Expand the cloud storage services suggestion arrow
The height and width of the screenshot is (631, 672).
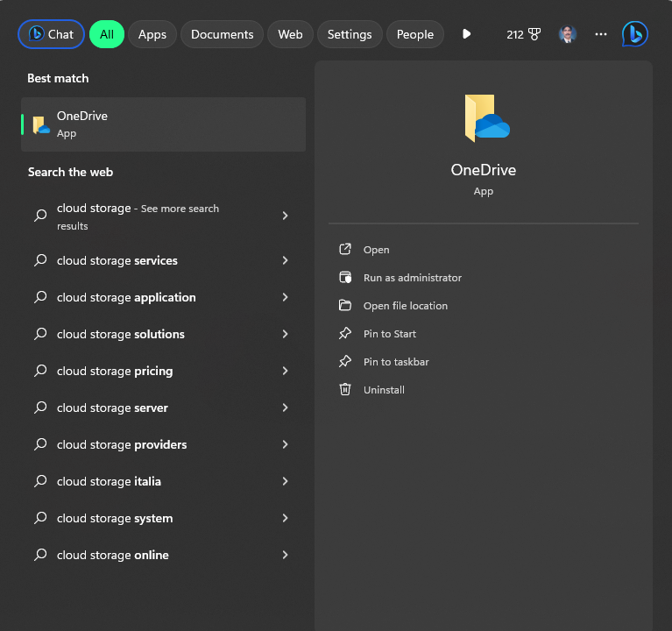285,260
